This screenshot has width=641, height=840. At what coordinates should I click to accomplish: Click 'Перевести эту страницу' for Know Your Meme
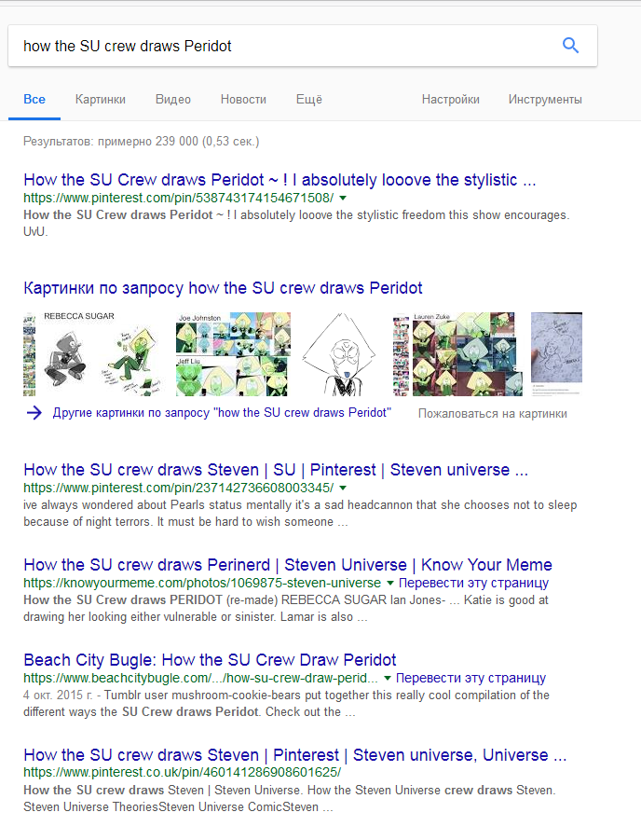pos(473,583)
